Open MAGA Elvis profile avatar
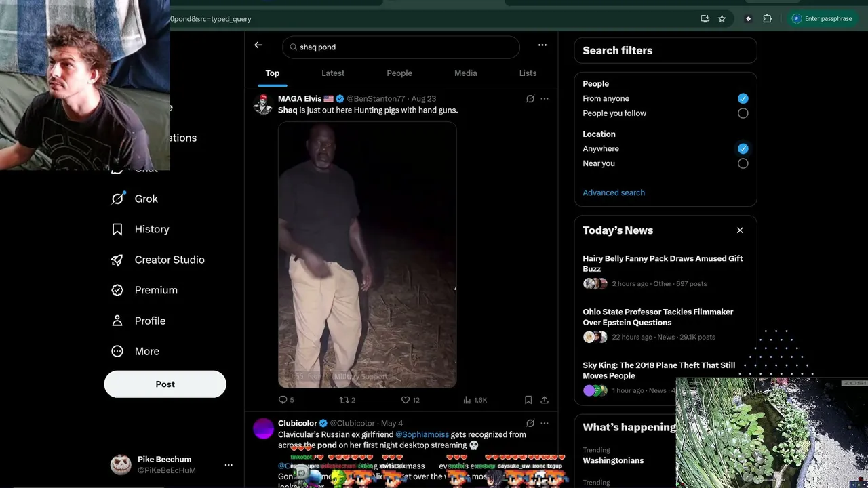 263,104
